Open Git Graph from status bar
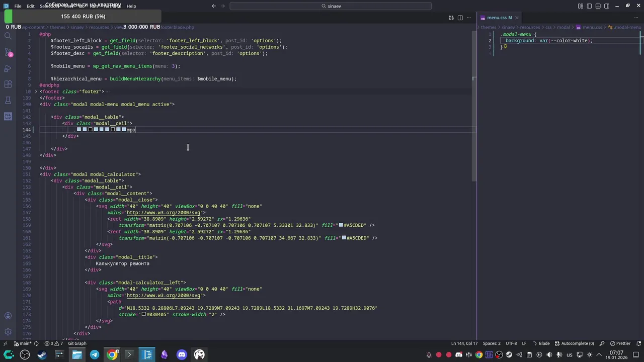The width and height of the screenshot is (644, 362). click(77, 343)
